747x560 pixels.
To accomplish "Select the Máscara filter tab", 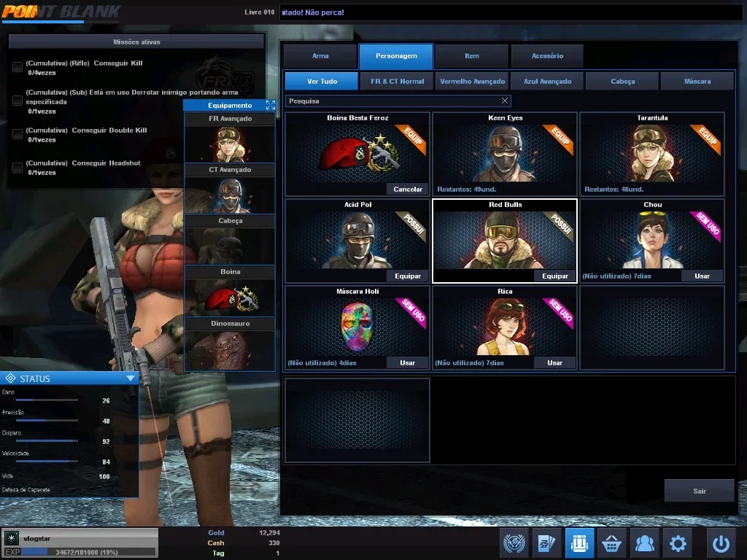I will (x=697, y=82).
